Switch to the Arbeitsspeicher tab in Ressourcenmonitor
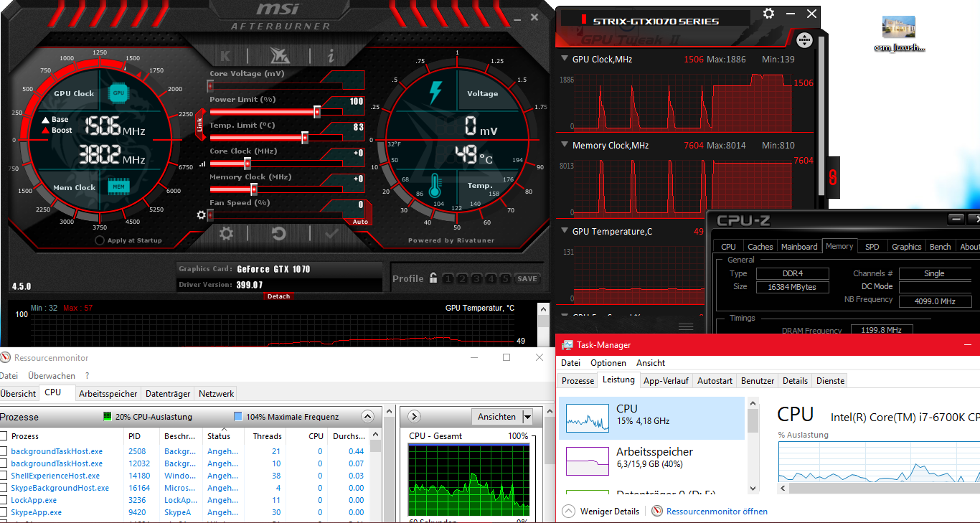Image resolution: width=980 pixels, height=523 pixels. tap(108, 393)
